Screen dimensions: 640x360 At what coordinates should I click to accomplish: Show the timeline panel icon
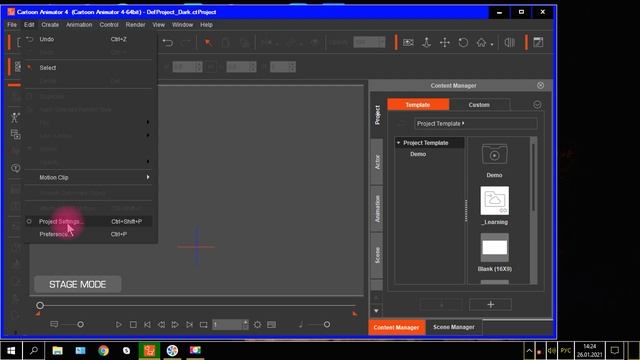[x=271, y=324]
